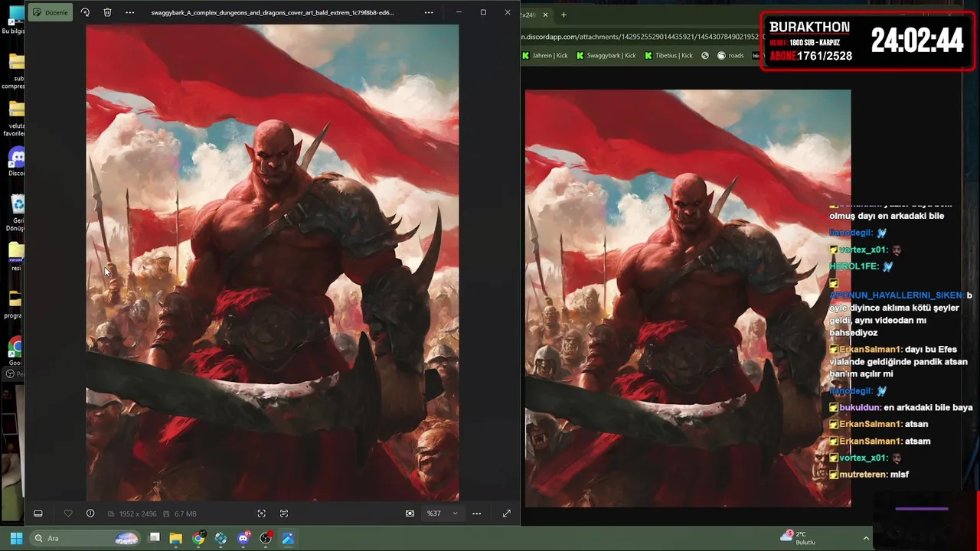This screenshot has height=551, width=980.
Task: Mark the photo as favorite with the heart
Action: 68,514
